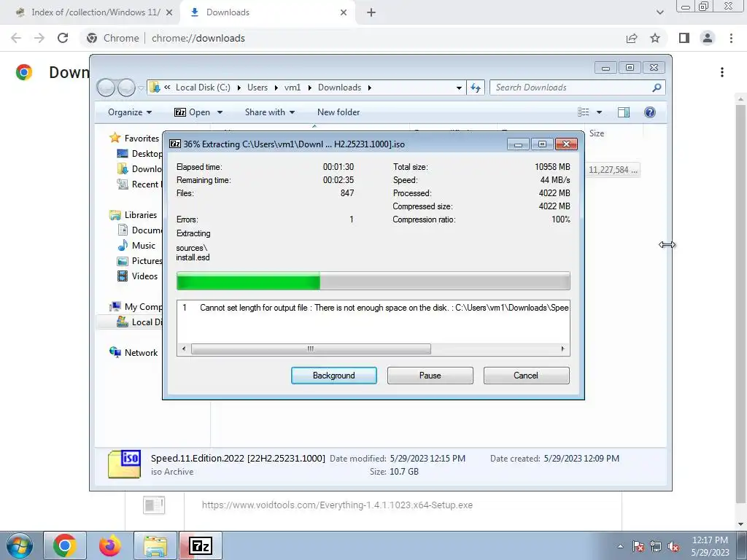Open Firefox from the taskbar
The image size is (747, 560).
click(x=110, y=545)
